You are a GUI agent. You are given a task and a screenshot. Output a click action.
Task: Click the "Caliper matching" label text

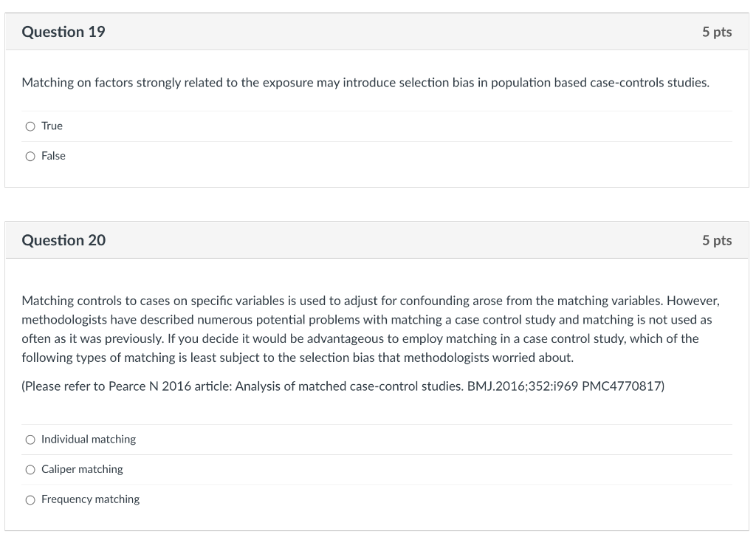click(82, 470)
